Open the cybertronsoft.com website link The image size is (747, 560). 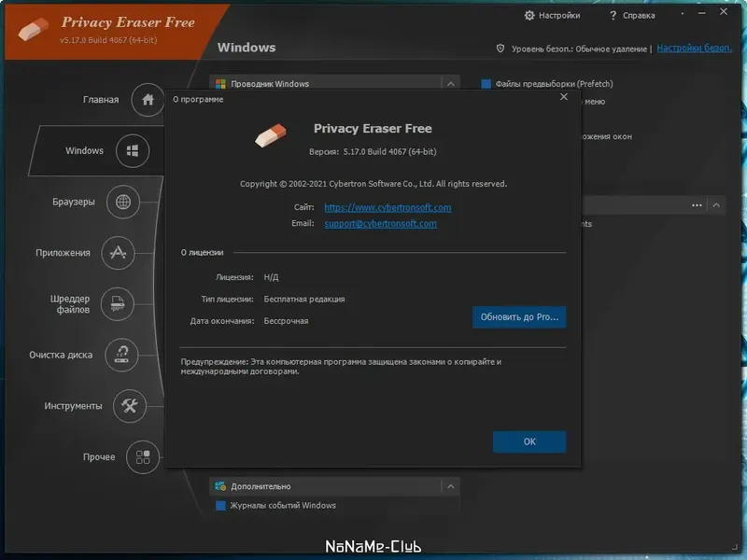388,207
